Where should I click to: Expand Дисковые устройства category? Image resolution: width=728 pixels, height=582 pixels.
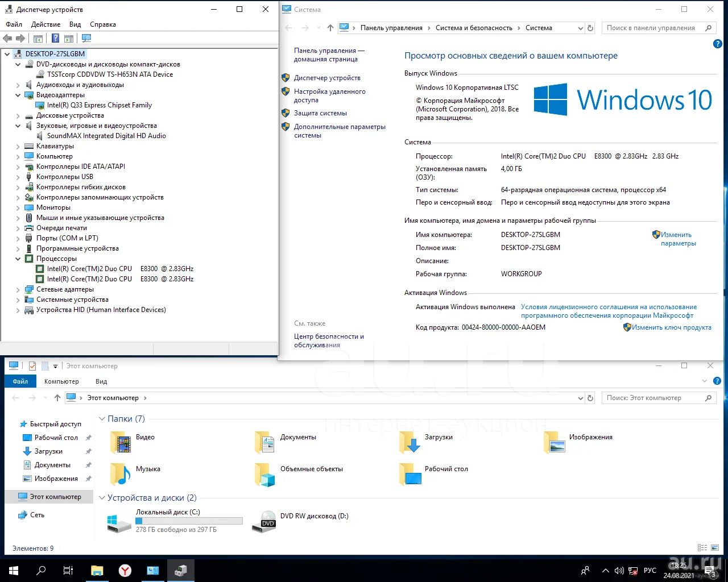[18, 115]
